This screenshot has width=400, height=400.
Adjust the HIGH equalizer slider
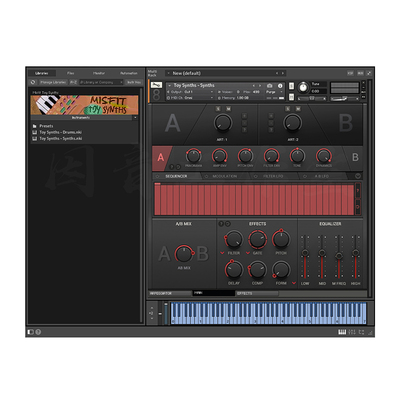coord(356,256)
